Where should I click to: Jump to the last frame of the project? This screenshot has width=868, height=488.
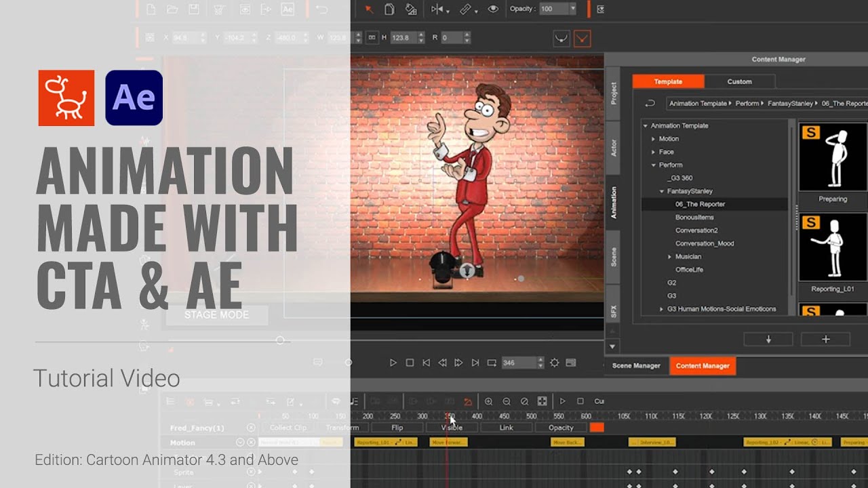(x=475, y=363)
